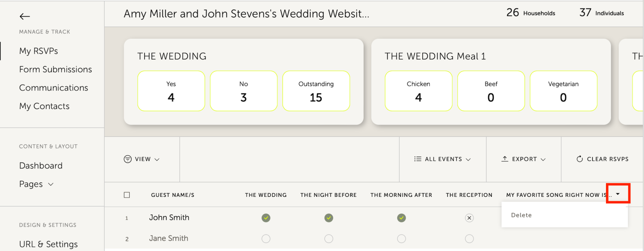The height and width of the screenshot is (251, 644).
Task: Open the All Events dropdown
Action: point(443,159)
